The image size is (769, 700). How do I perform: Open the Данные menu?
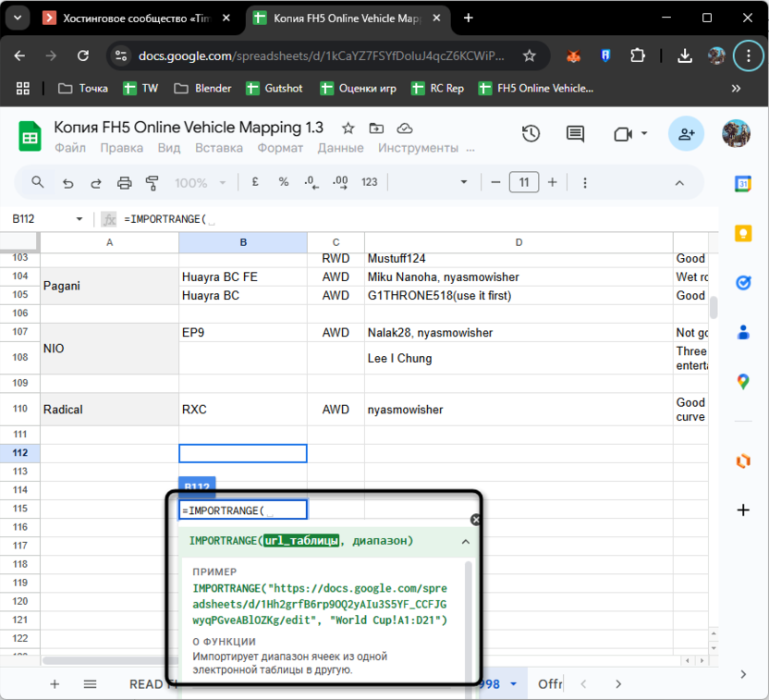pyautogui.click(x=340, y=148)
